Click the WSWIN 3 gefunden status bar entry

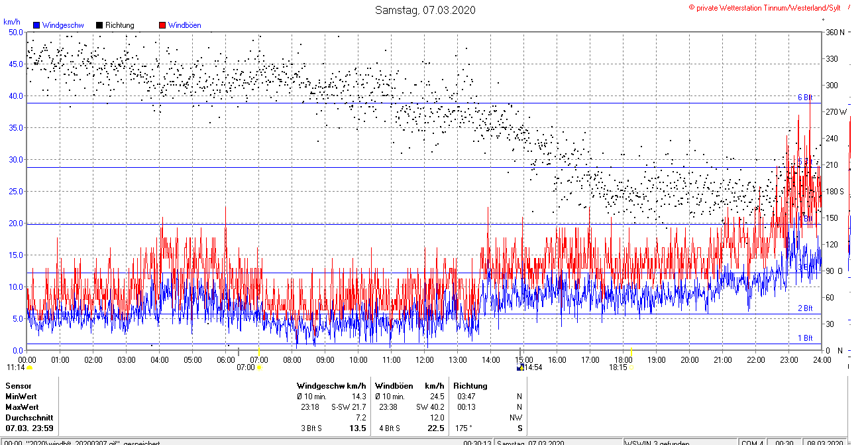(658, 443)
